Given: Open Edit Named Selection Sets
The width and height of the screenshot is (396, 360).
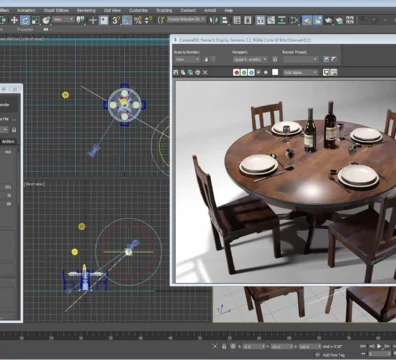Looking at the screenshot, I should point(161,20).
